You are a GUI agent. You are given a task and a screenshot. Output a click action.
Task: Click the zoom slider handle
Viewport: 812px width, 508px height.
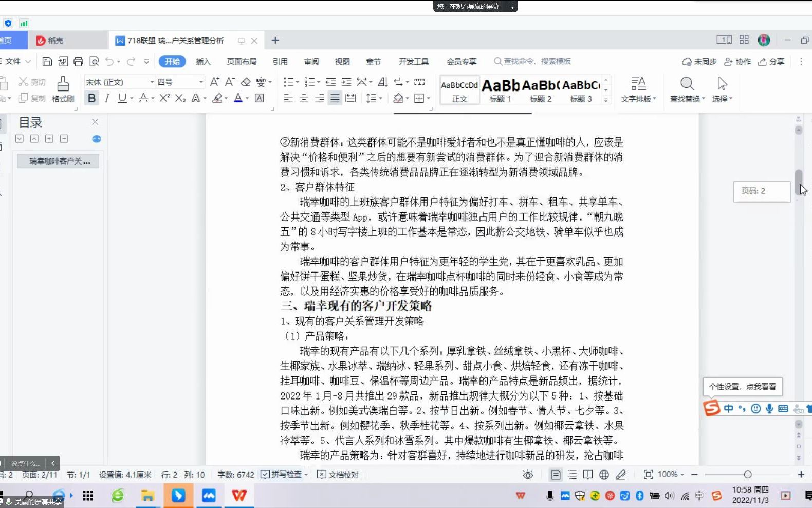[x=748, y=475]
